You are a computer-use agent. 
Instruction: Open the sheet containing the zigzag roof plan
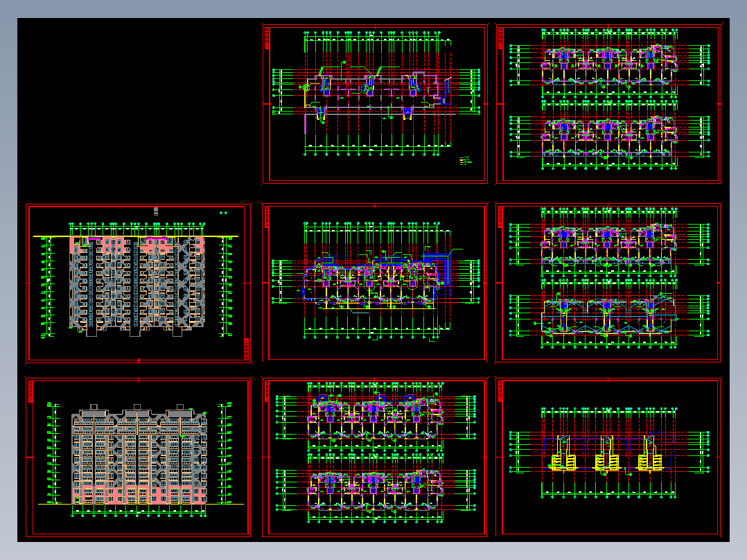coord(608,283)
